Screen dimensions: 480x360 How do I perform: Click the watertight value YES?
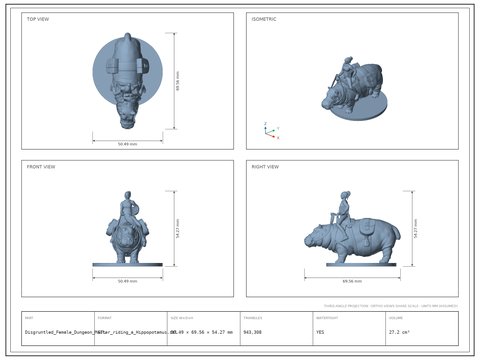[320, 332]
